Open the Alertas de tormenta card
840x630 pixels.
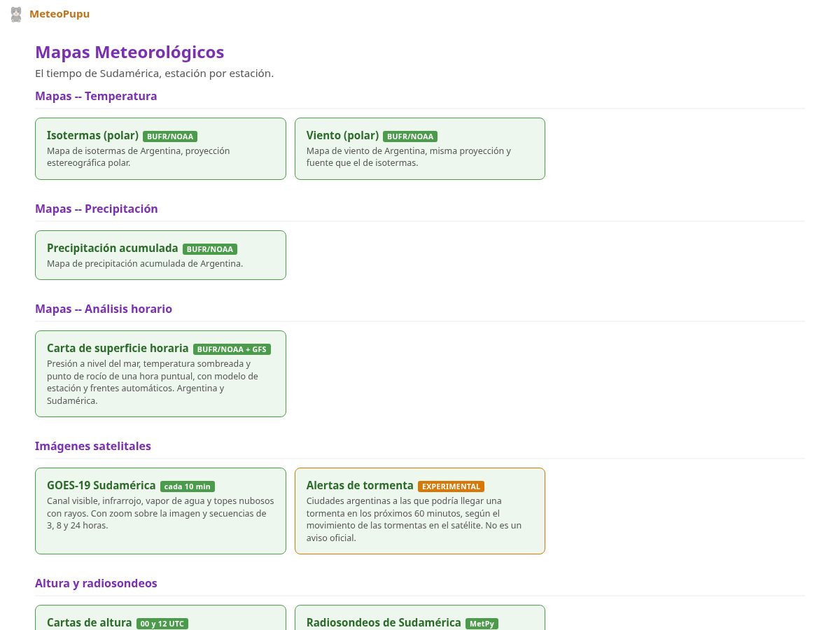tap(420, 511)
